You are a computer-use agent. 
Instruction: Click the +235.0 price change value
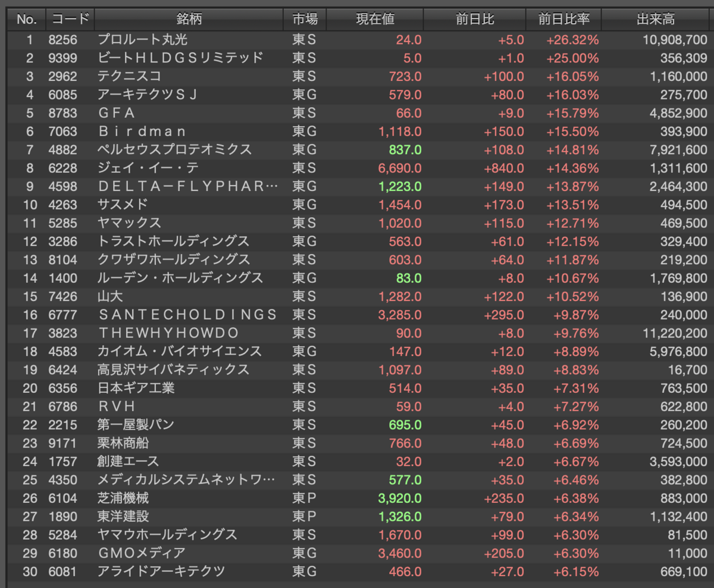(505, 498)
